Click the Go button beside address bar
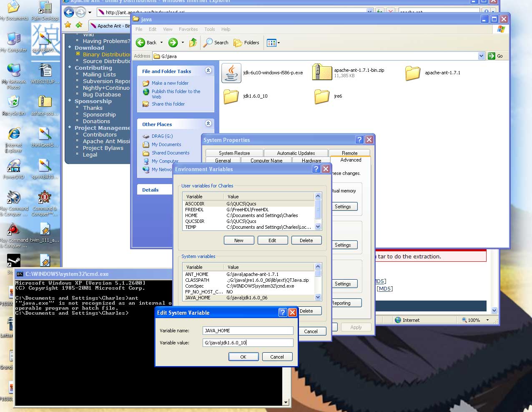The image size is (532, 412). coord(496,56)
